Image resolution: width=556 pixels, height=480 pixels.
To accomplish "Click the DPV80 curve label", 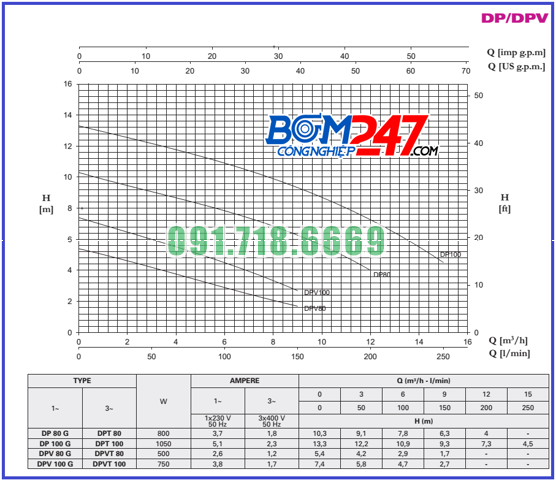I will tap(315, 308).
